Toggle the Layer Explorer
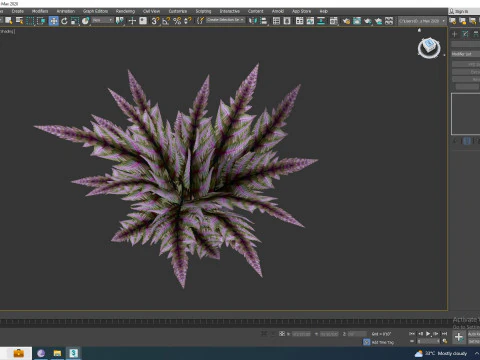 (x=287, y=21)
